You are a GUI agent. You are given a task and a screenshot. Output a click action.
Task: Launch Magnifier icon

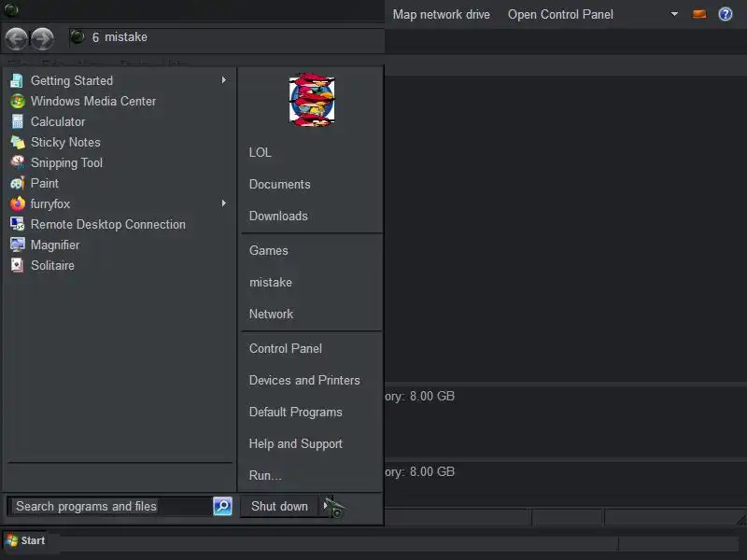[17, 245]
